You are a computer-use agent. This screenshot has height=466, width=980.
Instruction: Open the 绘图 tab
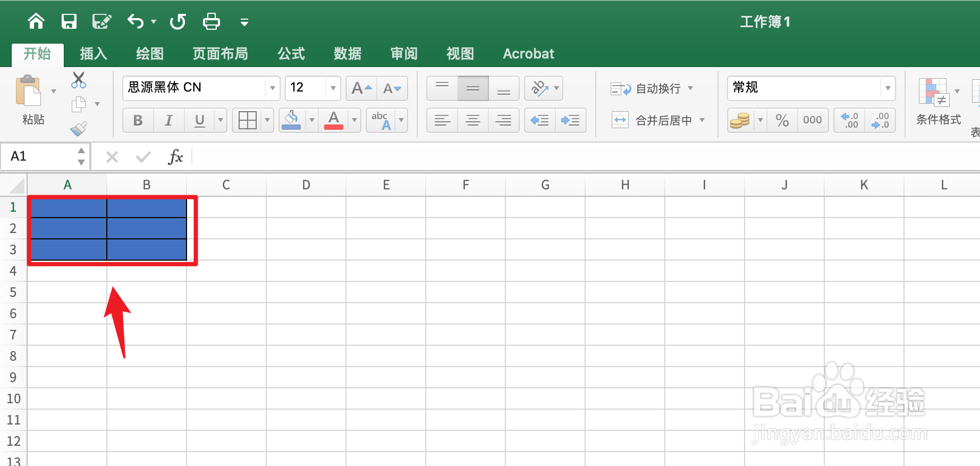click(x=150, y=54)
